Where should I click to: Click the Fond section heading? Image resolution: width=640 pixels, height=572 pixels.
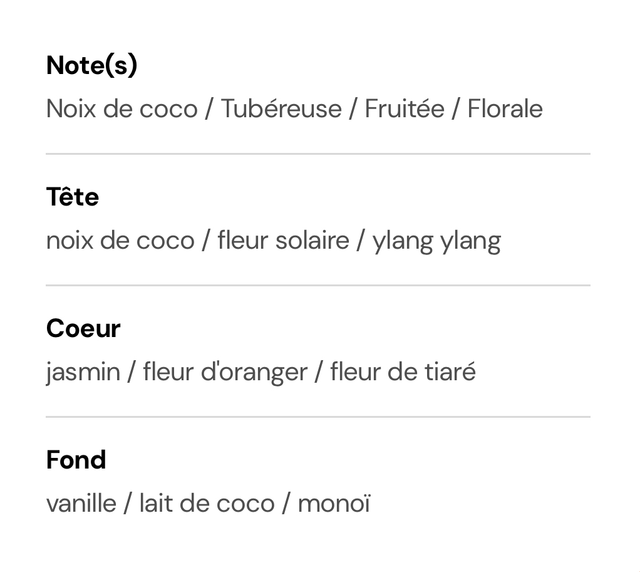[76, 460]
